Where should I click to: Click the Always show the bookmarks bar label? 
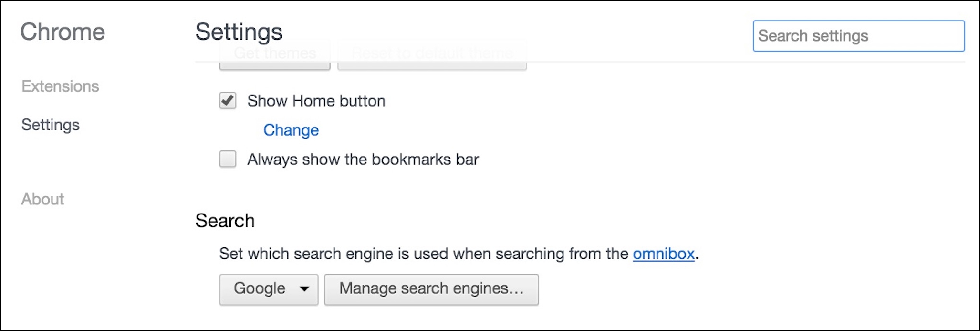click(x=363, y=159)
